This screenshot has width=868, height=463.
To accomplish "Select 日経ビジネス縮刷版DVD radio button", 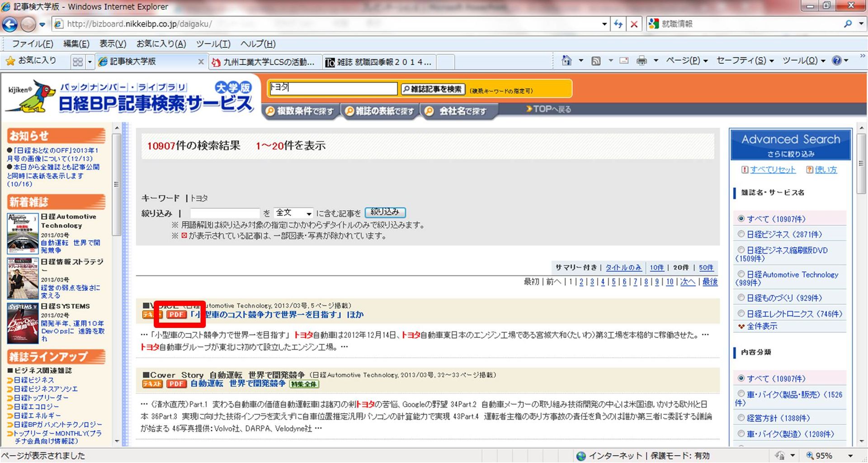I will coord(741,250).
